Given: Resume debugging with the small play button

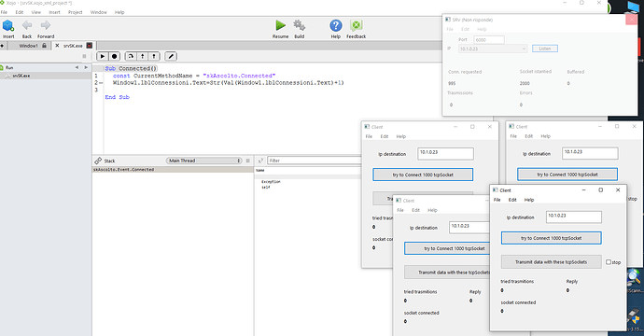Looking at the screenshot, I should pos(103,56).
